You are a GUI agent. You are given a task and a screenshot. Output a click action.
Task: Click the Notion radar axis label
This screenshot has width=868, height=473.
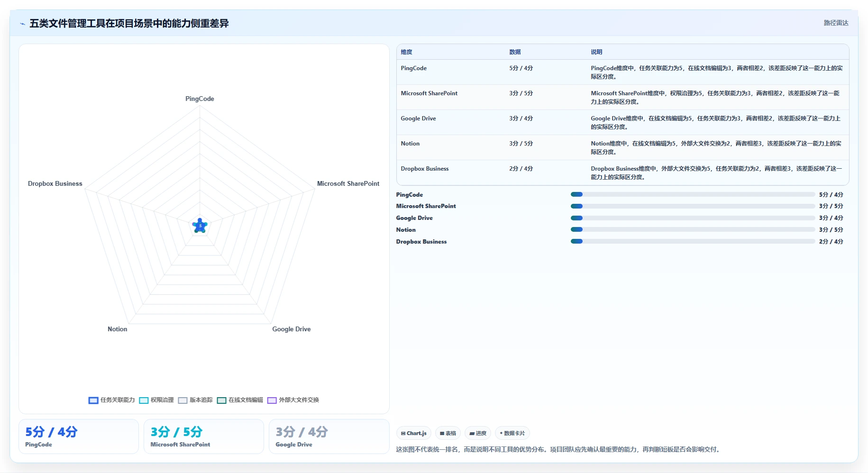point(117,329)
